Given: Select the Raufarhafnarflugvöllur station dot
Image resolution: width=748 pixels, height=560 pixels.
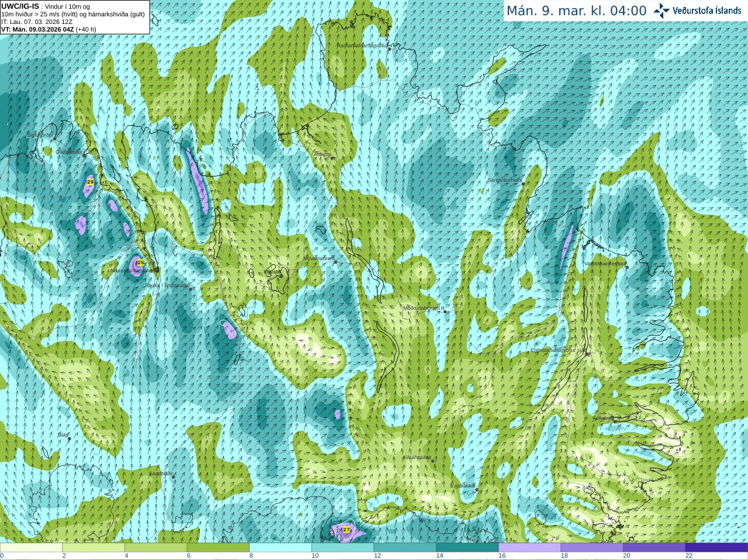Looking at the screenshot, I should click(x=390, y=49).
